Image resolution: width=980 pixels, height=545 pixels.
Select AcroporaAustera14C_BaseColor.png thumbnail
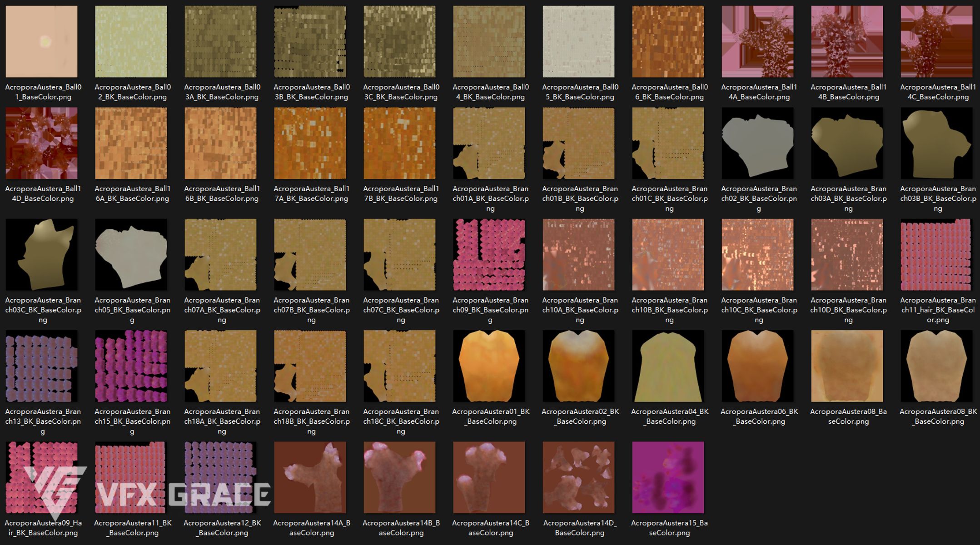coord(489,477)
